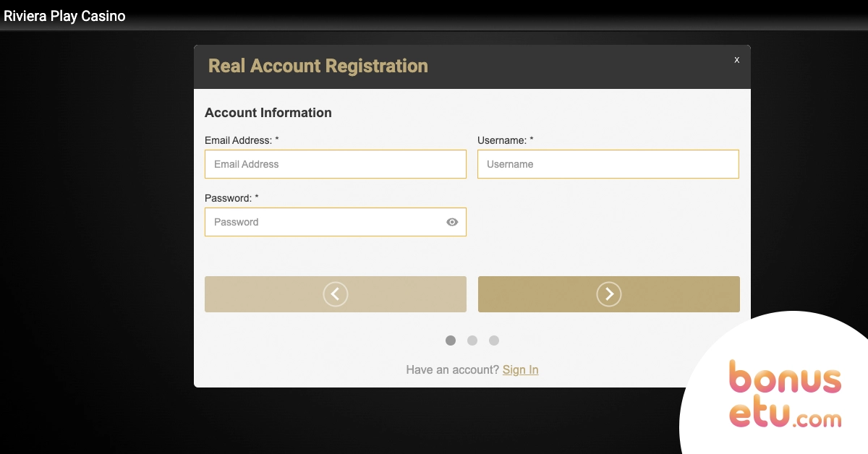The height and width of the screenshot is (454, 868).
Task: Jump to the third step dot
Action: pyautogui.click(x=494, y=340)
